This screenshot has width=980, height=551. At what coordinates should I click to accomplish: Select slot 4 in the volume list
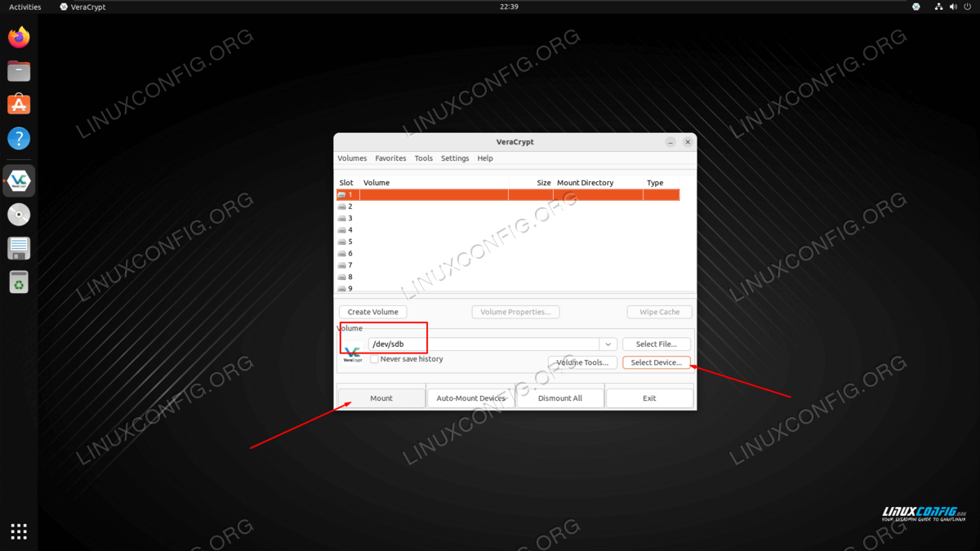point(508,230)
